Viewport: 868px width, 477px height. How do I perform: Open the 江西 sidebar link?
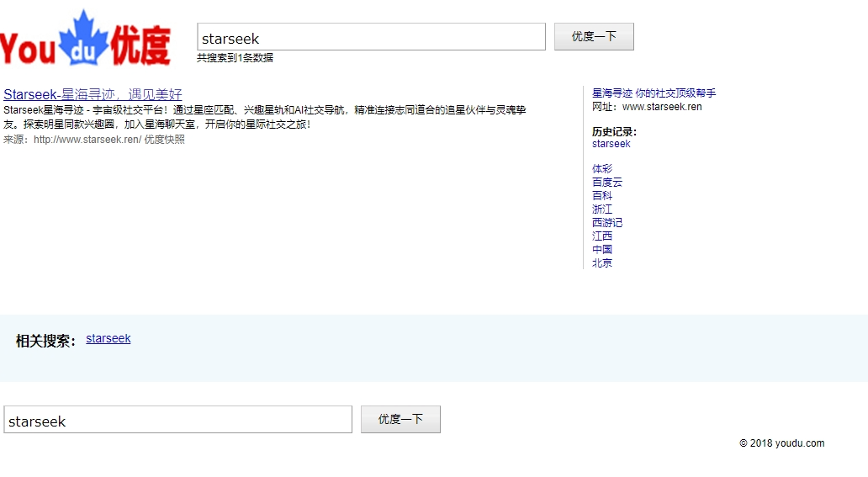click(x=601, y=236)
